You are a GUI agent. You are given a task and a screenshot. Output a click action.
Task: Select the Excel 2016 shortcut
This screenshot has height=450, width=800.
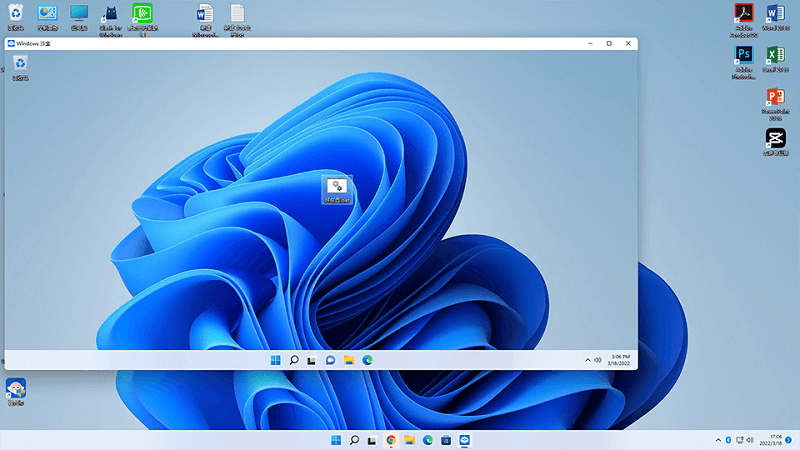(776, 59)
